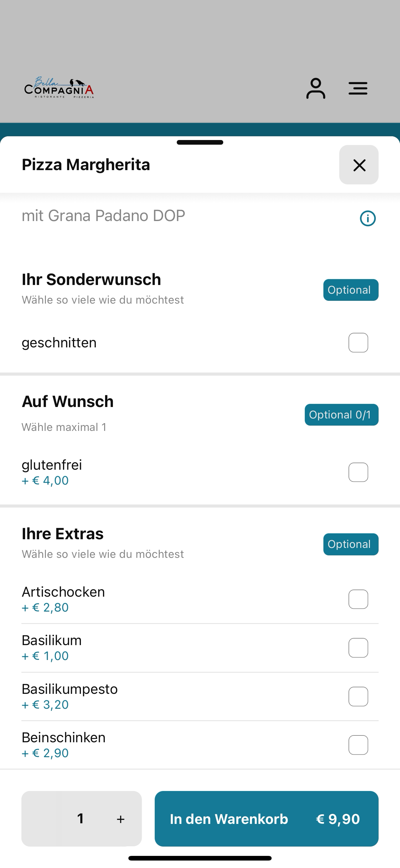This screenshot has width=400, height=868.
Task: Select the Basilikum extra checkbox
Action: (358, 648)
